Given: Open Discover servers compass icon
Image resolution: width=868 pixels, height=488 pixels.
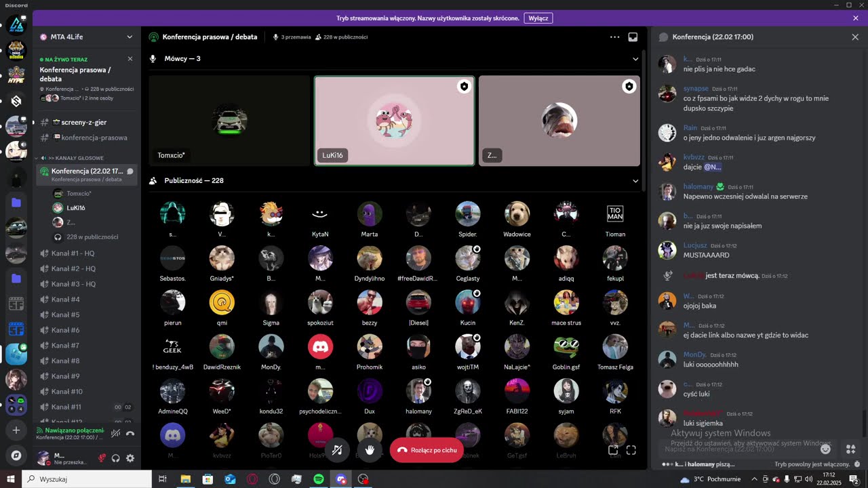Looking at the screenshot, I should point(16,455).
